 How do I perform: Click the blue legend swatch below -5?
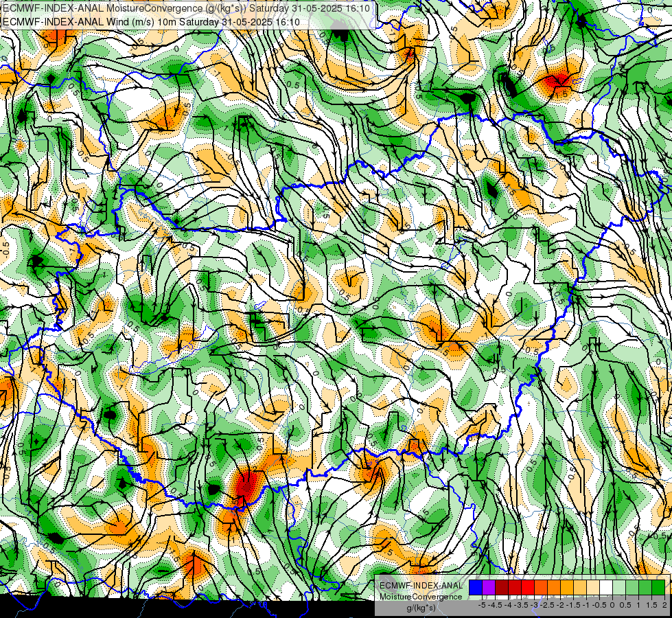pos(476,588)
